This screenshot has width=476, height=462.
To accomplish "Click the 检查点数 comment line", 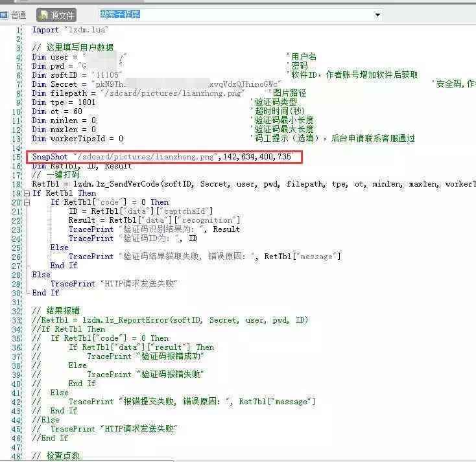I will click(56, 456).
